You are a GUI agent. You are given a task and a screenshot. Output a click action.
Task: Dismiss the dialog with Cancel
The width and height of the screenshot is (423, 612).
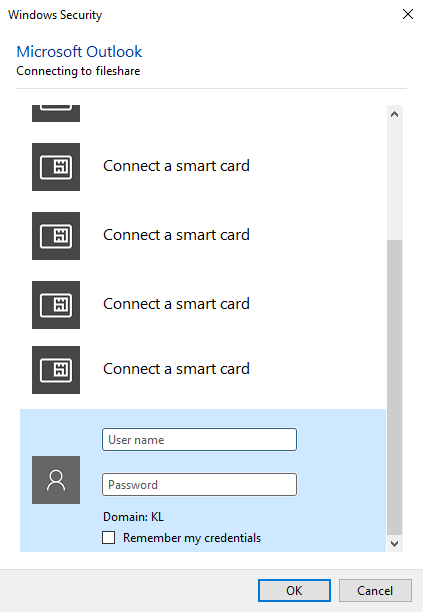click(375, 591)
